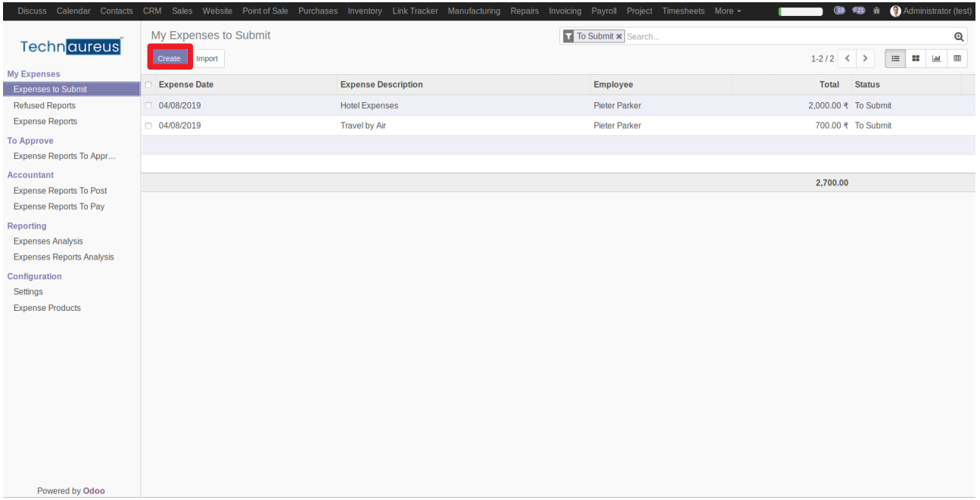Open the Discuss menu
Screen dimensions: 980x500
point(32,11)
